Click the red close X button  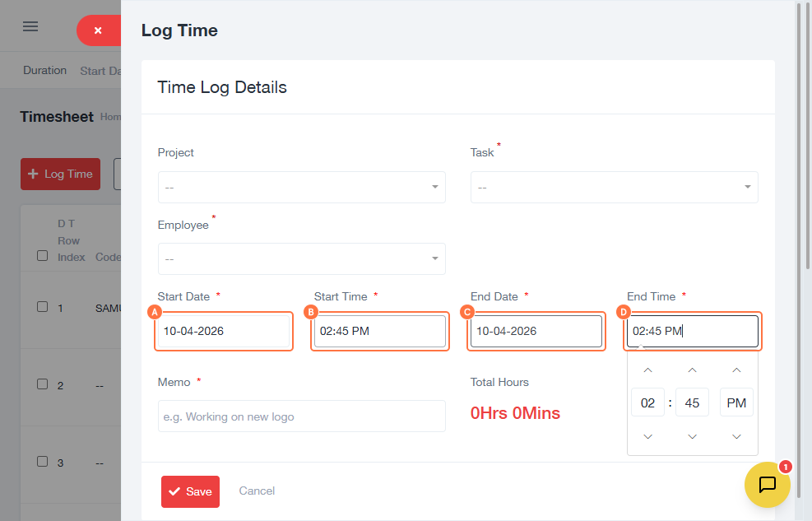[98, 30]
